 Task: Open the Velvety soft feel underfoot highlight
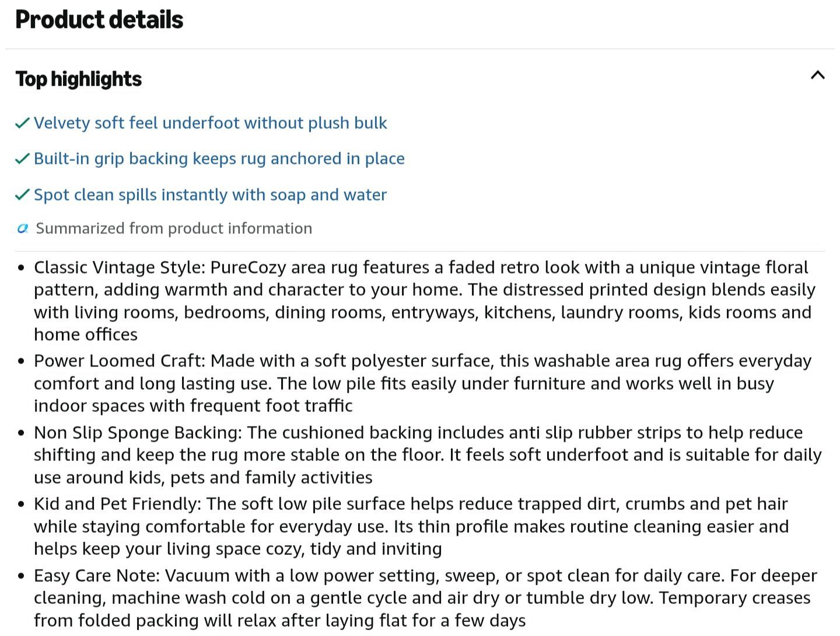[x=210, y=123]
